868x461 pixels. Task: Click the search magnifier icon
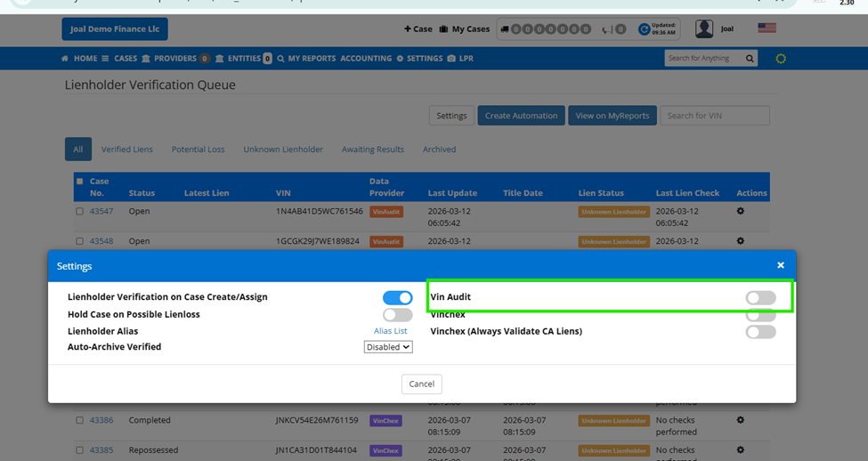click(750, 59)
